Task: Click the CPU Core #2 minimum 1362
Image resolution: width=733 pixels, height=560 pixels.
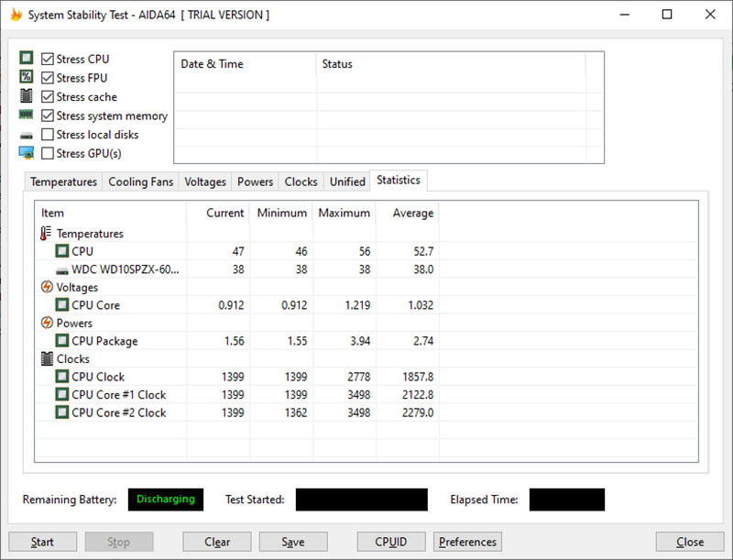Action: pyautogui.click(x=296, y=412)
